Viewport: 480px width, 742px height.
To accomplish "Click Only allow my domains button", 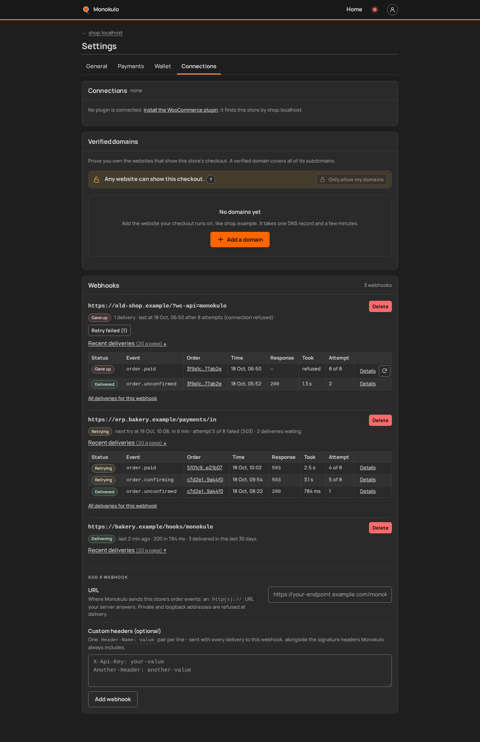I will pos(352,180).
